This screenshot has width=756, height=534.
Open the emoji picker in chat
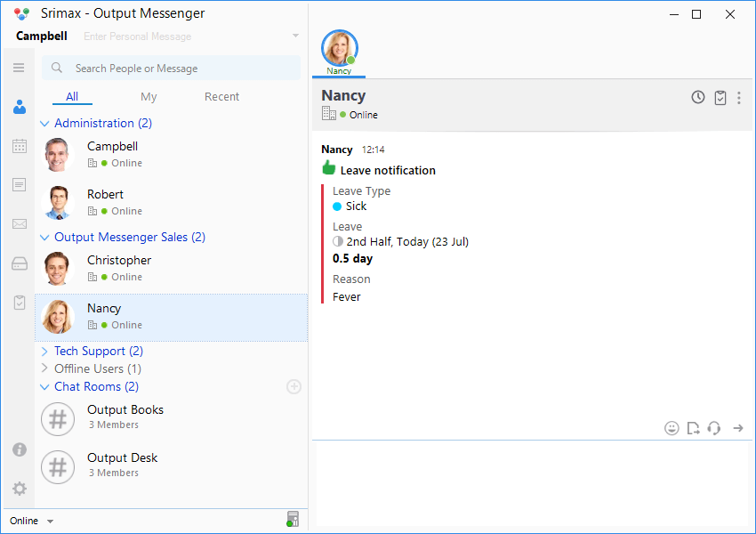[672, 428]
